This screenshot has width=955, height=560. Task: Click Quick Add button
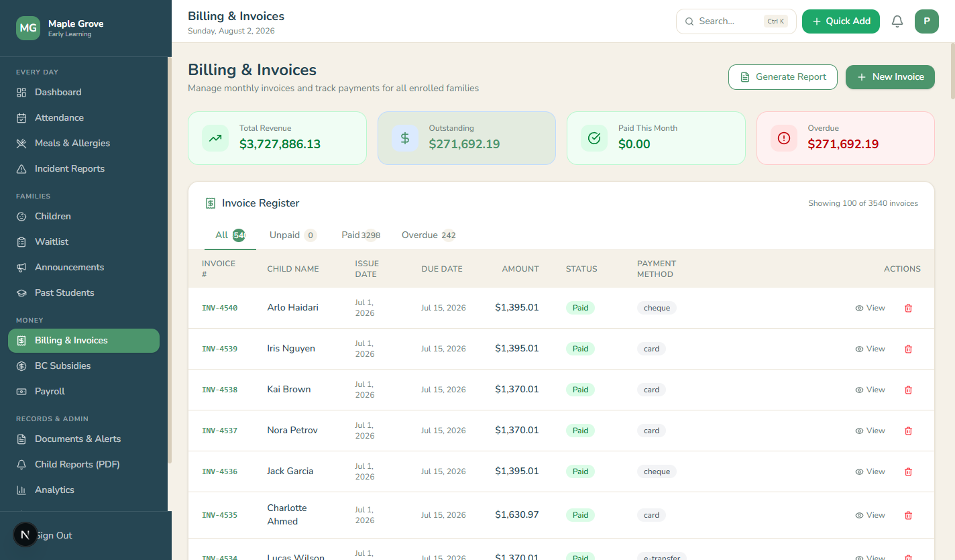pyautogui.click(x=841, y=21)
